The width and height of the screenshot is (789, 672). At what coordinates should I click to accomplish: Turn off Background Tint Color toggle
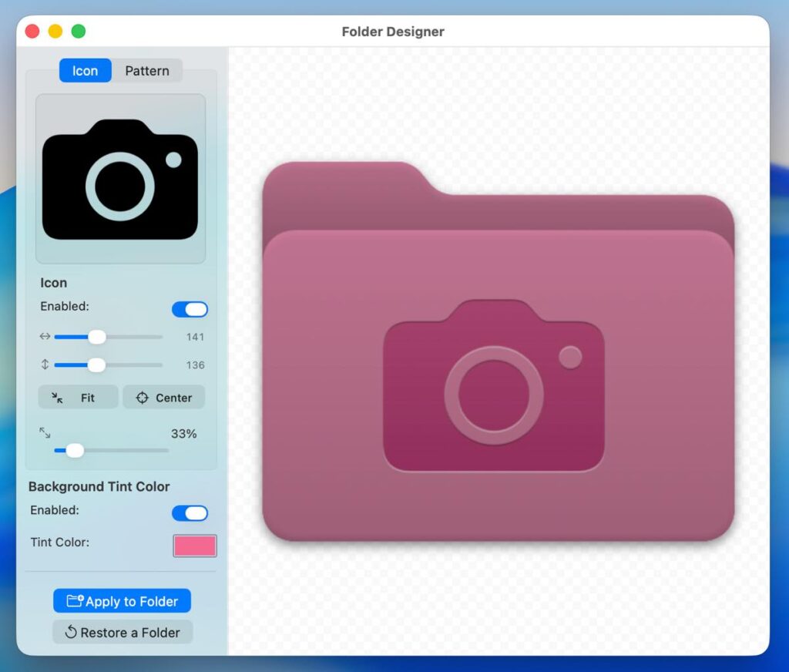tap(190, 513)
